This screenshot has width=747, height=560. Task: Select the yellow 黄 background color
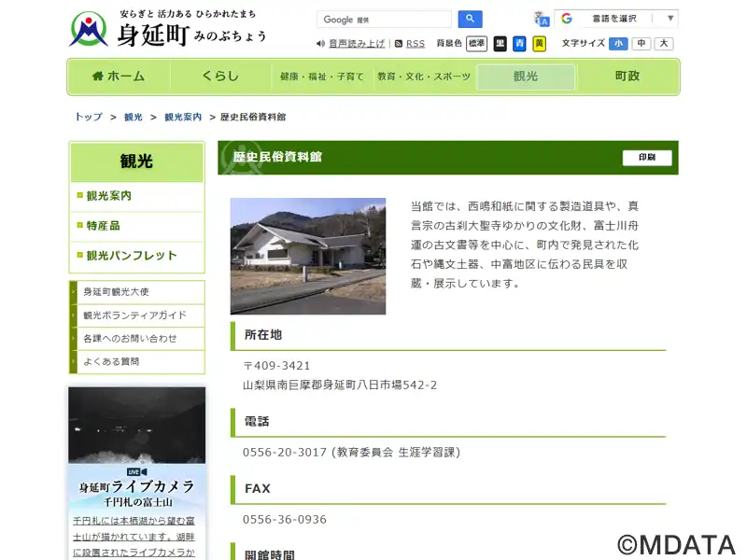click(539, 44)
